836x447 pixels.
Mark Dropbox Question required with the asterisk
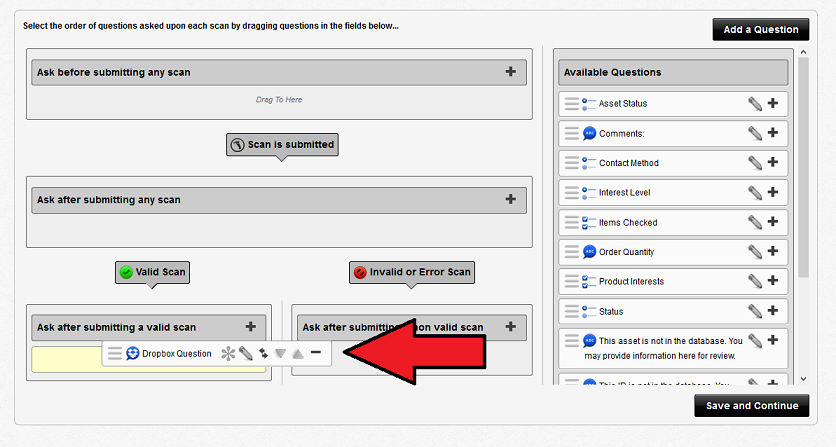(228, 353)
